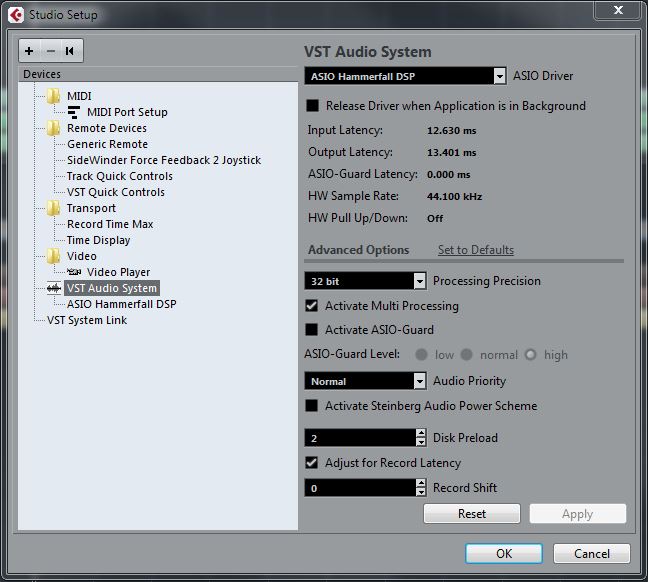This screenshot has height=582, width=648.
Task: Increase Disk Preload with up arrow
Action: [421, 433]
